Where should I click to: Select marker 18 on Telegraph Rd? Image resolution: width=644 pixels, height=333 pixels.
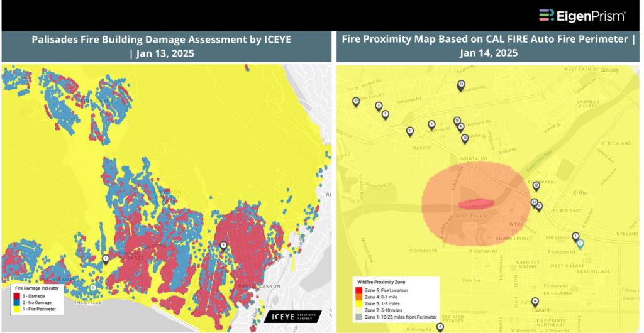tap(461, 85)
